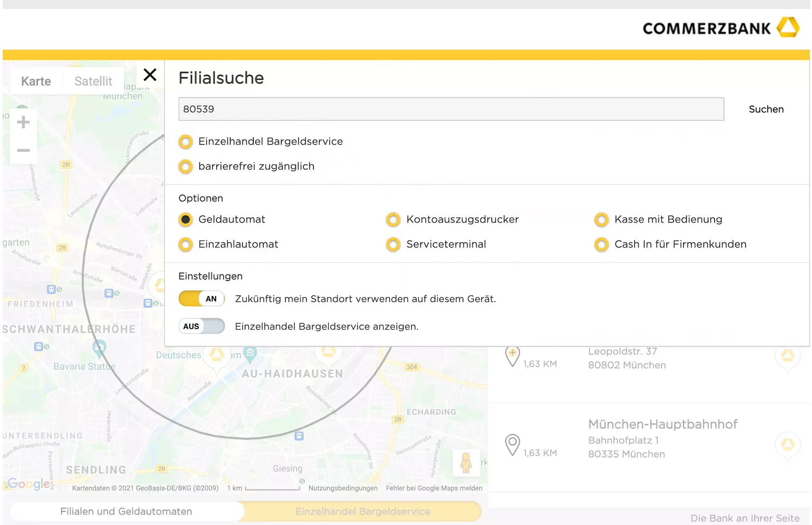
Task: Click location pin next to Leopoldstr. 37
Action: [x=512, y=357]
